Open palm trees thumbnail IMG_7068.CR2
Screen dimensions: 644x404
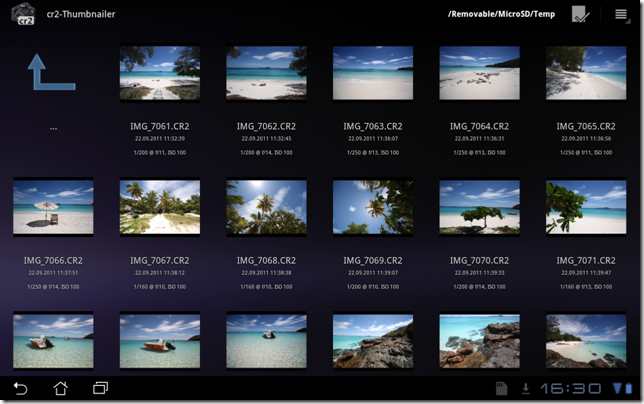tap(266, 207)
